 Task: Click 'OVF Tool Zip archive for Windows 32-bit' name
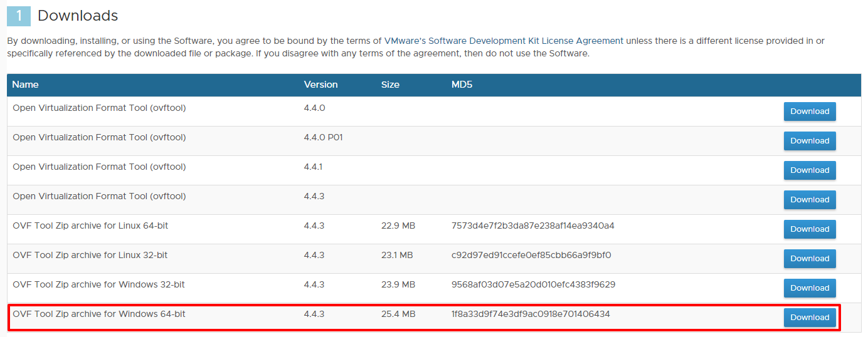[x=99, y=284]
